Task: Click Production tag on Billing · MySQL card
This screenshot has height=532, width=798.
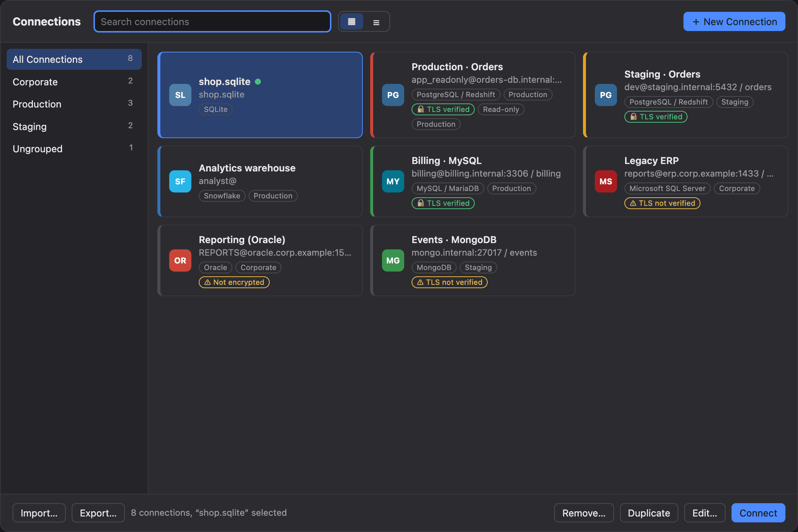Action: click(x=511, y=188)
